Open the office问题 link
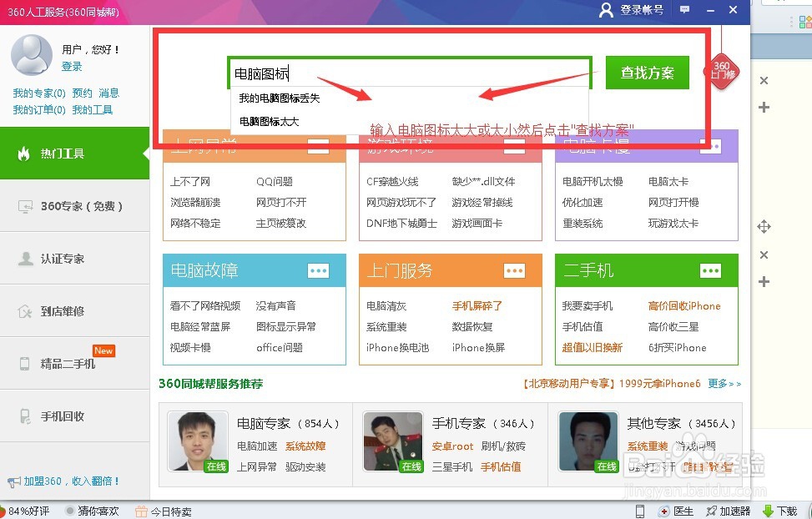This screenshot has width=812, height=519. coord(279,348)
